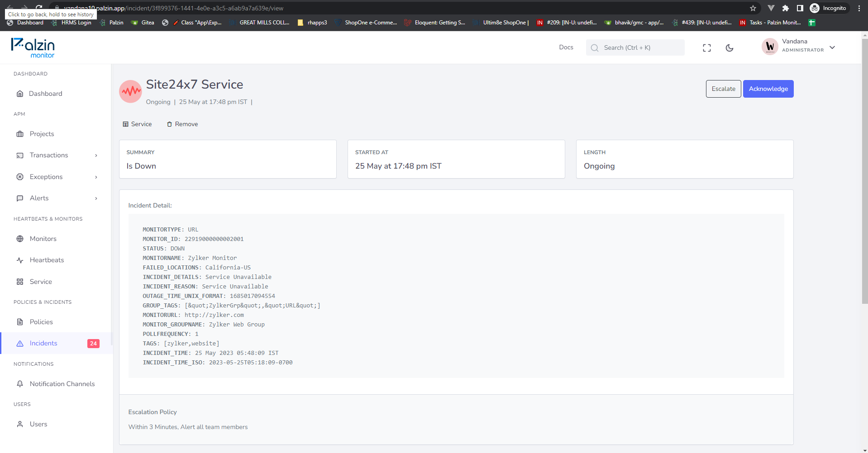
Task: Click the Vandana avatar image
Action: [770, 46]
